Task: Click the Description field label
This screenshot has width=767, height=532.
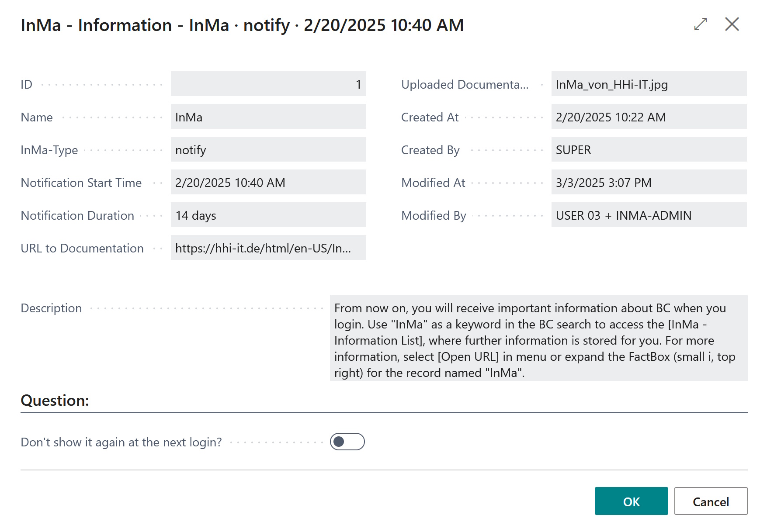Action: (51, 308)
